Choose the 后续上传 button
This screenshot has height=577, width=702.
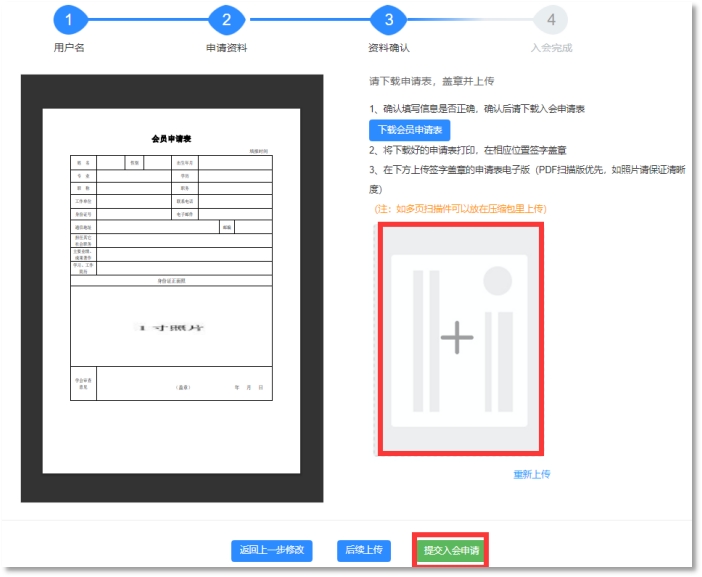click(364, 550)
